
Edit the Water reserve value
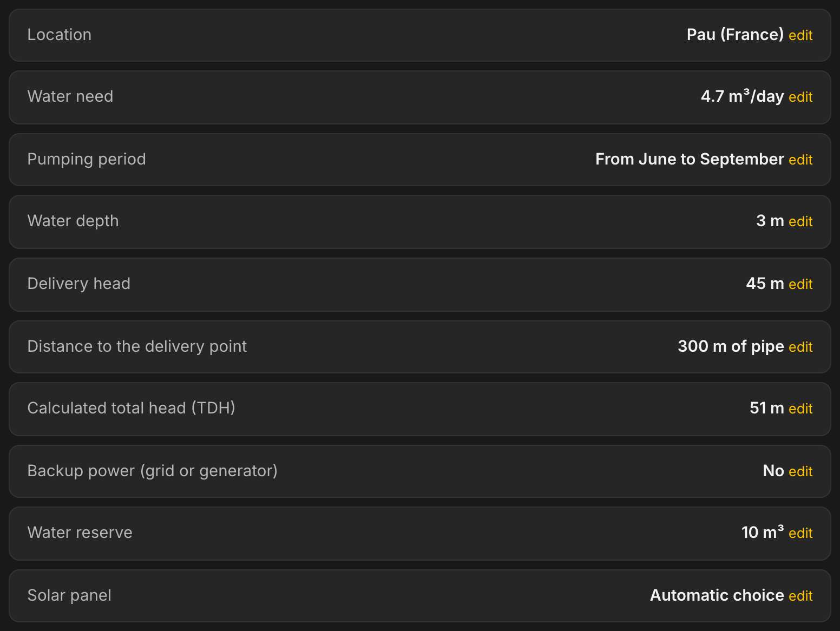tap(800, 533)
